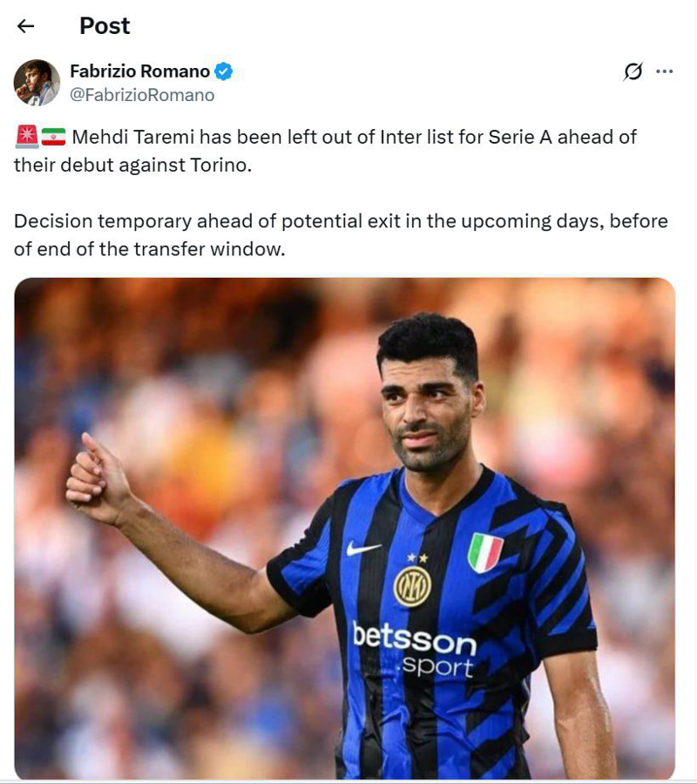The width and height of the screenshot is (697, 784).
Task: Click the word Torino in the post
Action: [219, 165]
